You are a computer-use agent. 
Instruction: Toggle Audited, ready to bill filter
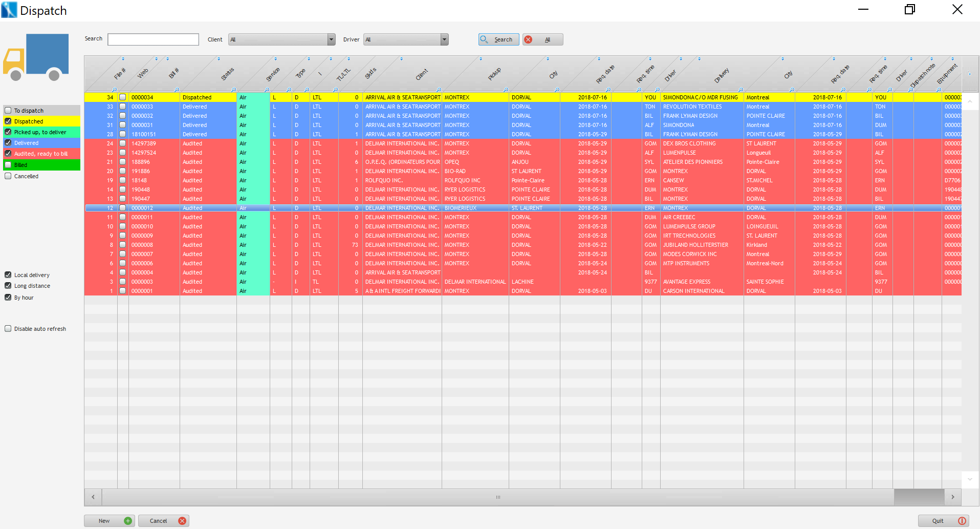8,154
